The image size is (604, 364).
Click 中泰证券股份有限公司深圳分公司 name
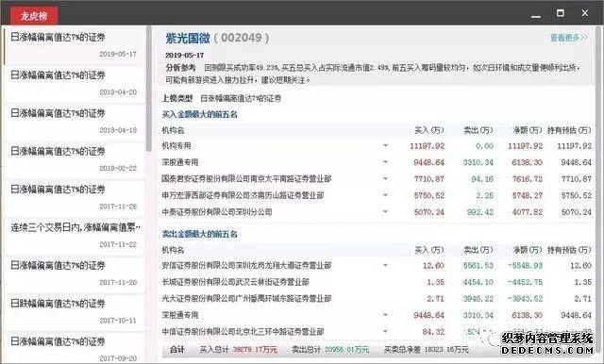point(217,212)
